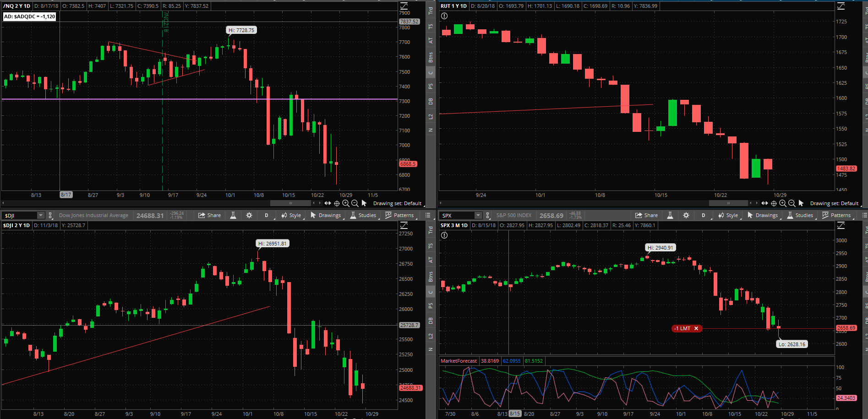Select the pointer cursor on RUT chart

click(x=801, y=203)
